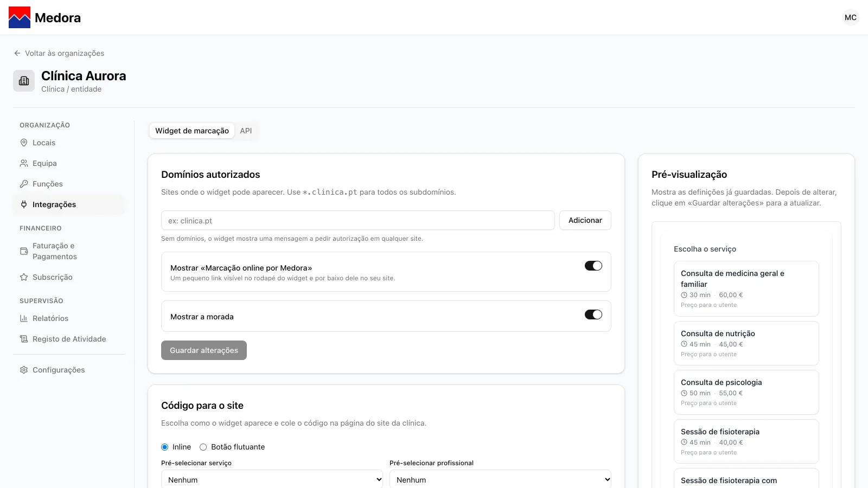The height and width of the screenshot is (488, 868).
Task: Click the back arrow icon
Action: pyautogui.click(x=17, y=53)
